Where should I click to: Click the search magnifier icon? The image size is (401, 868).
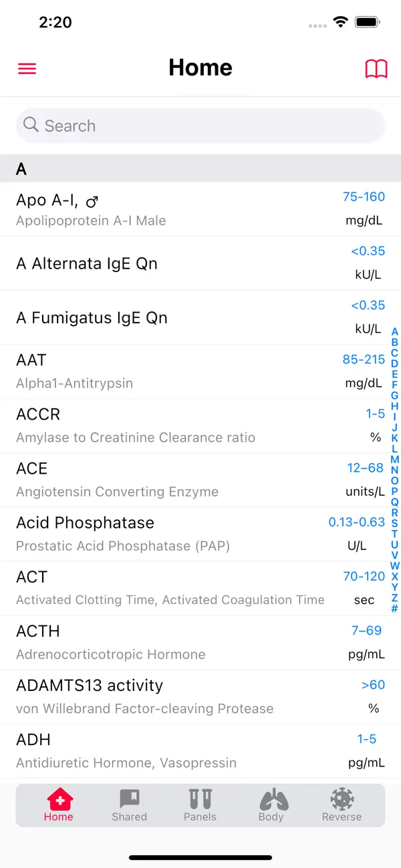point(31,125)
